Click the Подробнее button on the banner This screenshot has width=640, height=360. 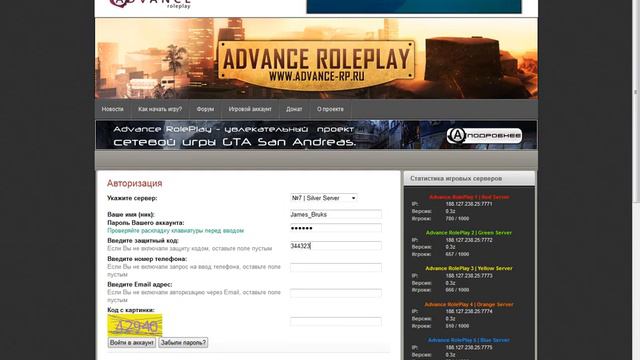(x=484, y=136)
